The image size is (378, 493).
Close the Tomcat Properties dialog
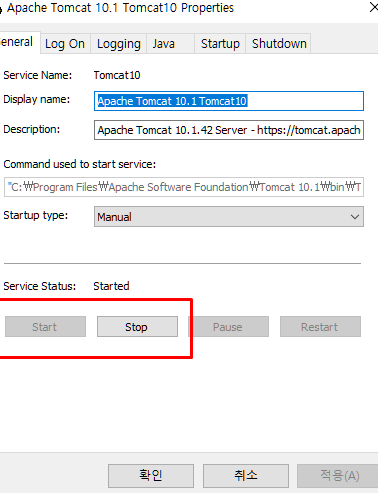[x=374, y=7]
